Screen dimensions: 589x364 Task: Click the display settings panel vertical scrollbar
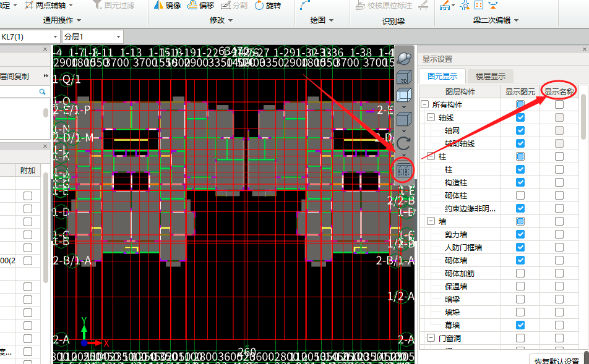click(x=583, y=116)
